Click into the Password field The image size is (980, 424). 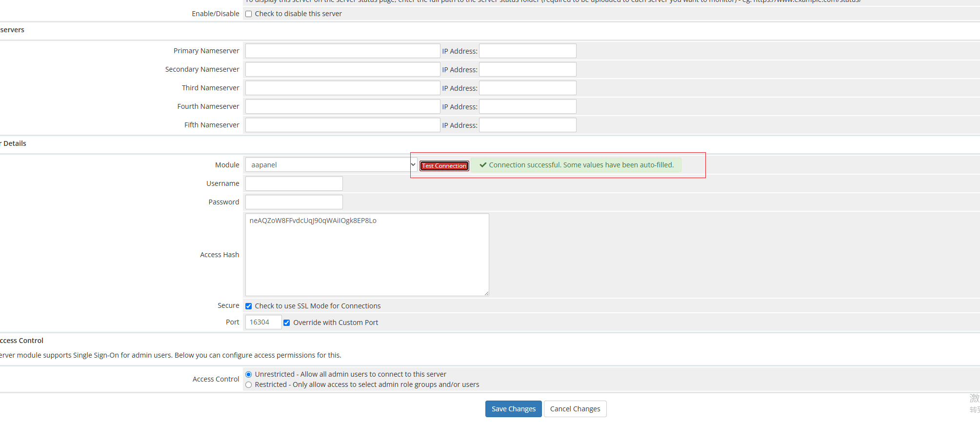pos(294,202)
